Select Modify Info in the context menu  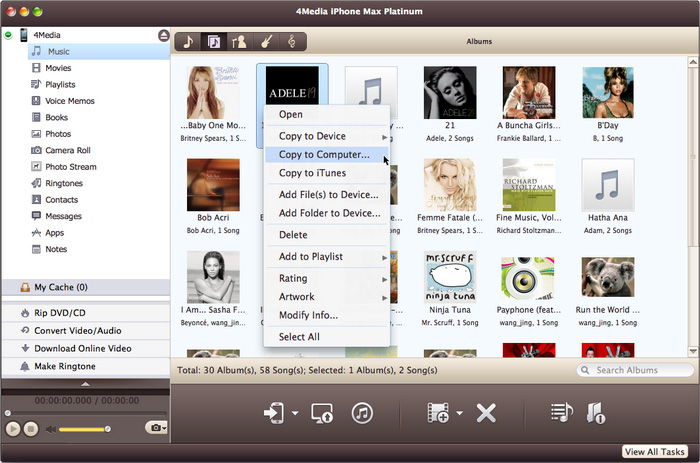pyautogui.click(x=308, y=315)
